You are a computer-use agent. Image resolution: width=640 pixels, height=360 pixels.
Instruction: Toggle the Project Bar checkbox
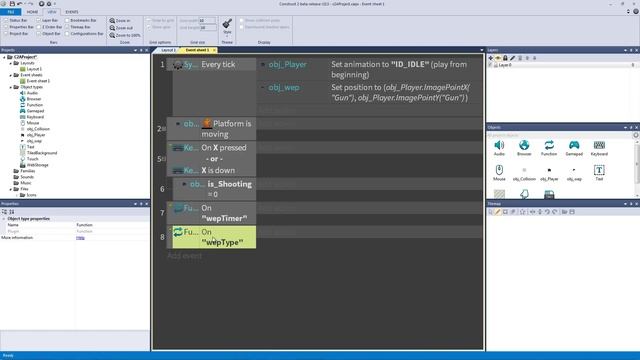coord(6,33)
